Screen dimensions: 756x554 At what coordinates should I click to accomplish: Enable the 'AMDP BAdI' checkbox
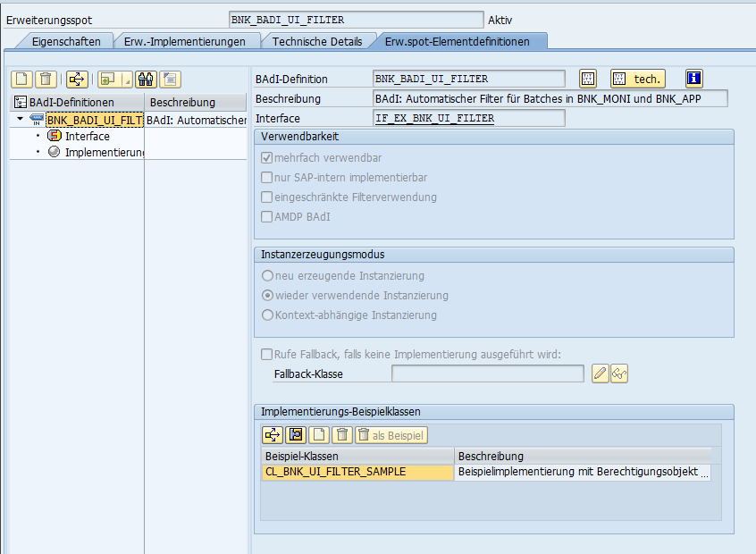266,216
